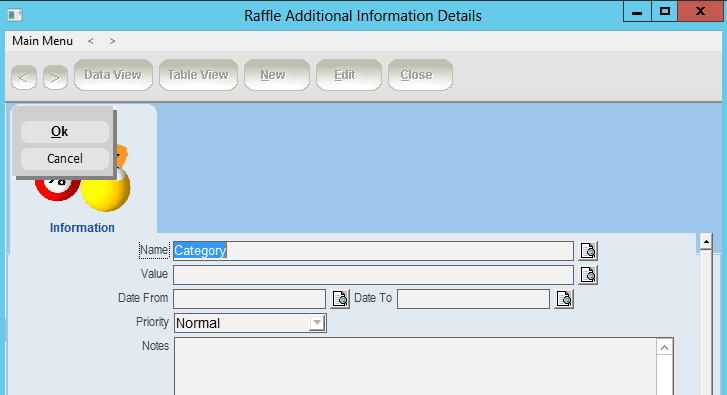The height and width of the screenshot is (395, 727).
Task: Open date picker icon for Date To
Action: tap(564, 299)
